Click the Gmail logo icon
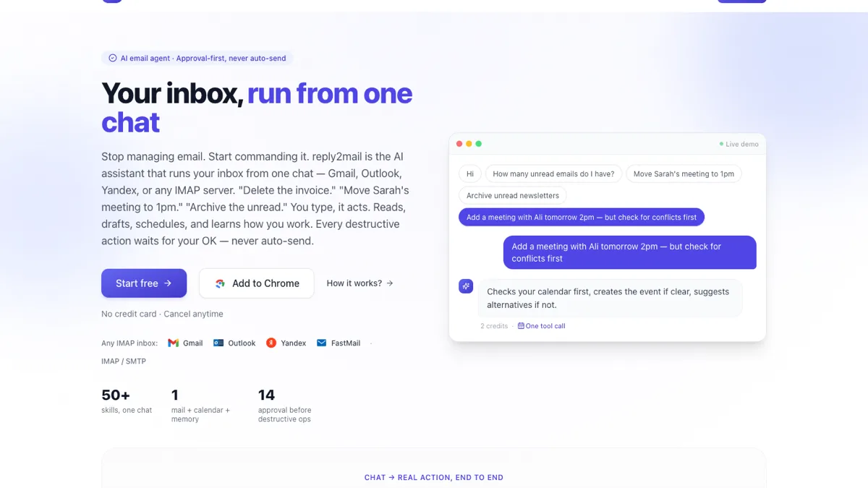This screenshot has width=868, height=488. click(x=174, y=343)
